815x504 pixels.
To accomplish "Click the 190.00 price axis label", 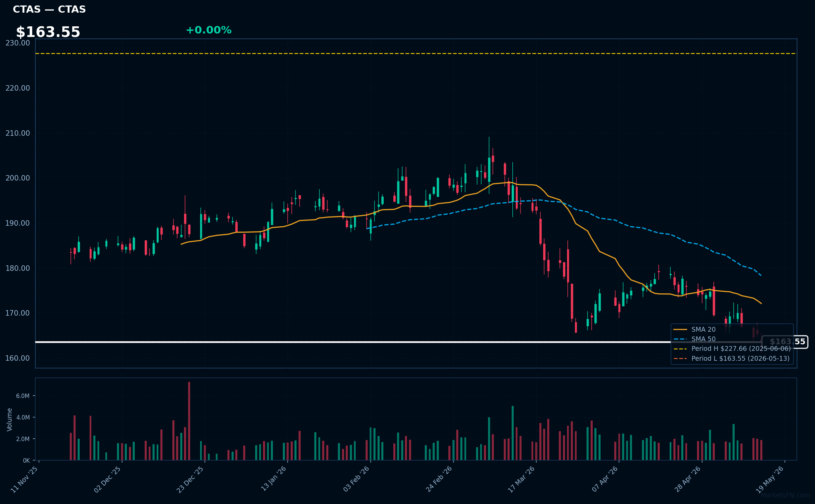I will click(18, 223).
